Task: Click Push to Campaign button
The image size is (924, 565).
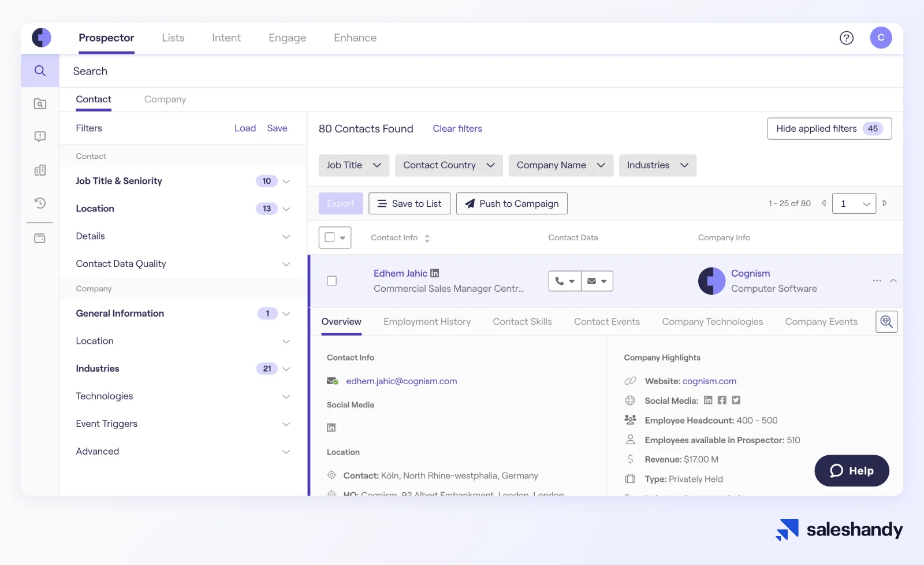Action: (x=512, y=203)
